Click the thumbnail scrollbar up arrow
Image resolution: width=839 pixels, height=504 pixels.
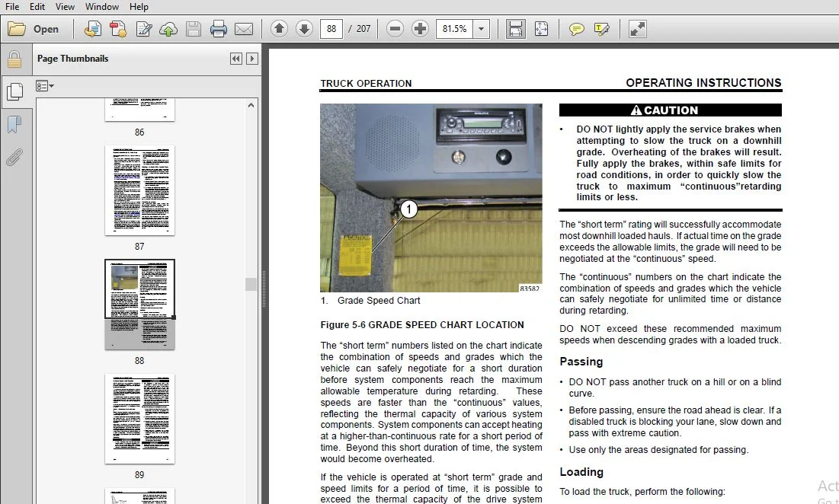251,105
